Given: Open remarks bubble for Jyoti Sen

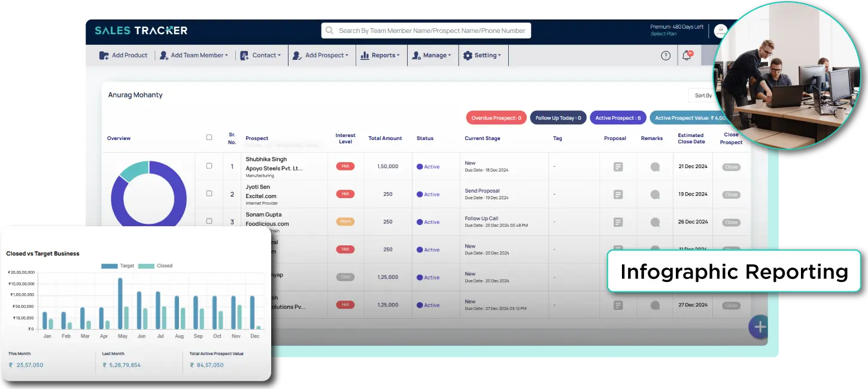Looking at the screenshot, I should 655,194.
